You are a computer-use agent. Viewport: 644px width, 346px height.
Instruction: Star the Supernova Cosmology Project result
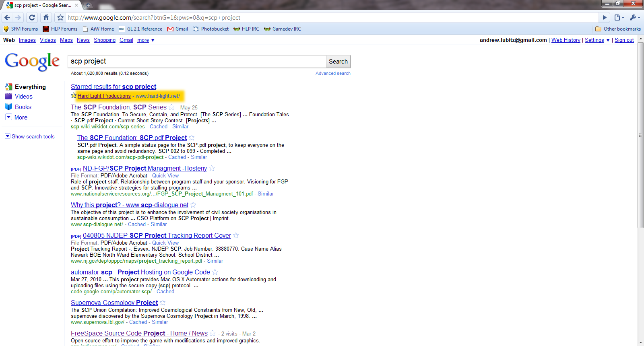click(163, 303)
